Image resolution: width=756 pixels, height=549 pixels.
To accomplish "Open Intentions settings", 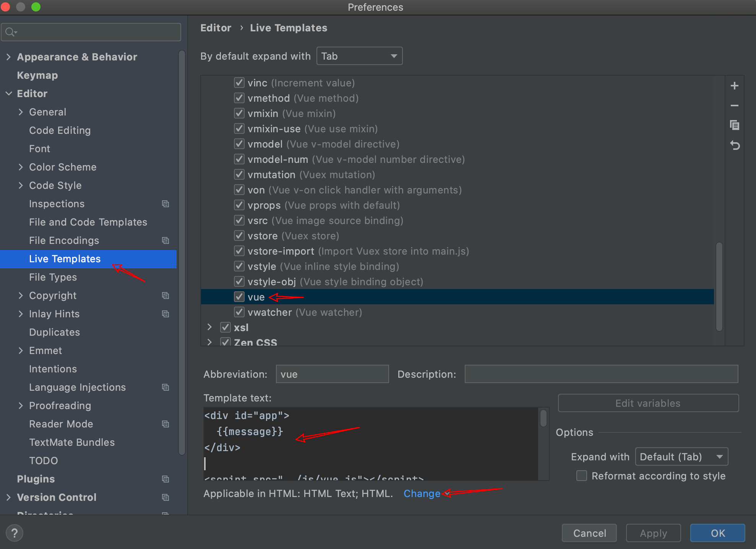I will click(x=53, y=369).
